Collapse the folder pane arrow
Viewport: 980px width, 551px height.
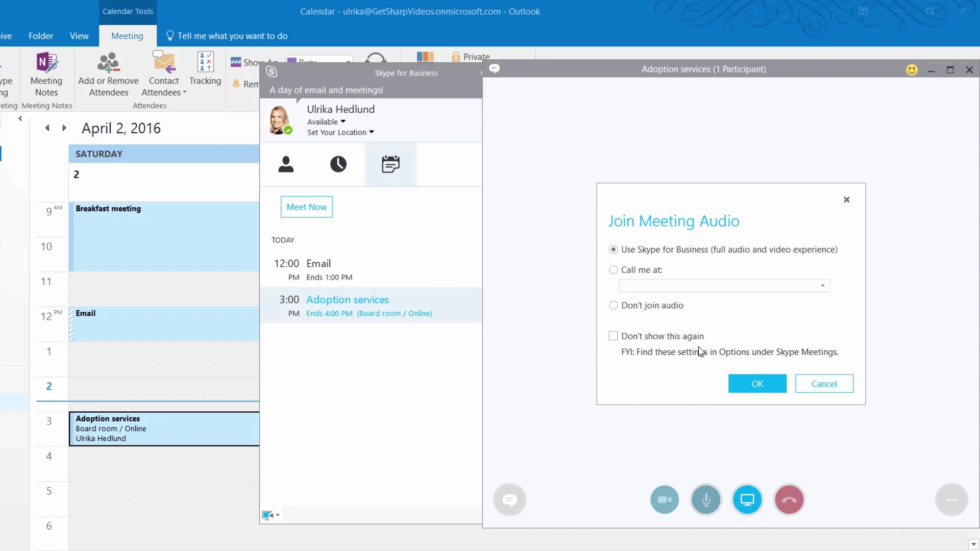click(x=20, y=118)
